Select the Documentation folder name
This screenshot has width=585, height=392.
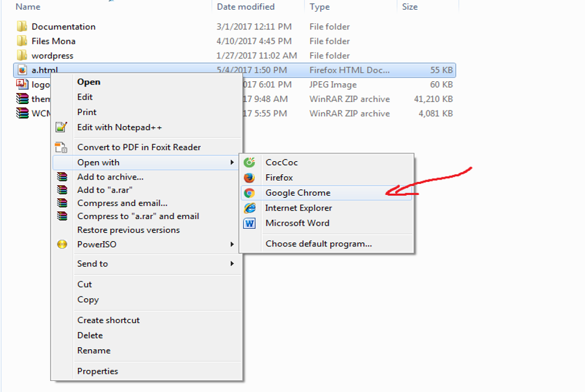64,27
